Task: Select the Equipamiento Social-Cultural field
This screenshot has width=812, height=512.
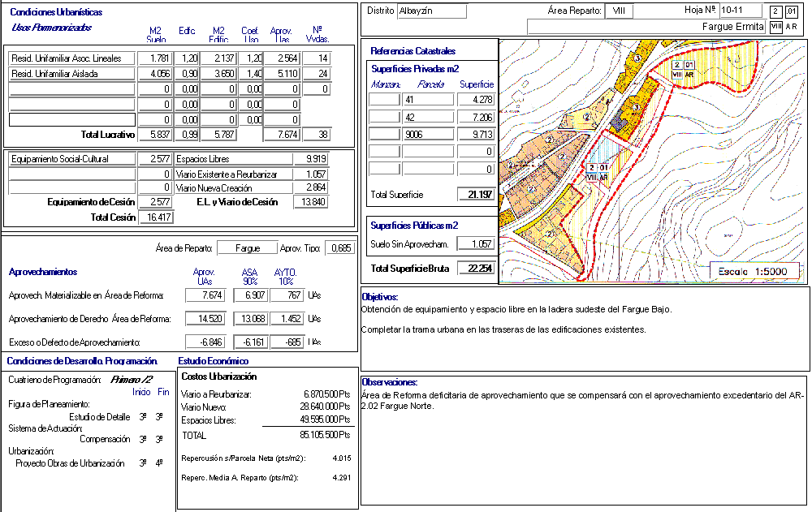Action: pos(72,159)
